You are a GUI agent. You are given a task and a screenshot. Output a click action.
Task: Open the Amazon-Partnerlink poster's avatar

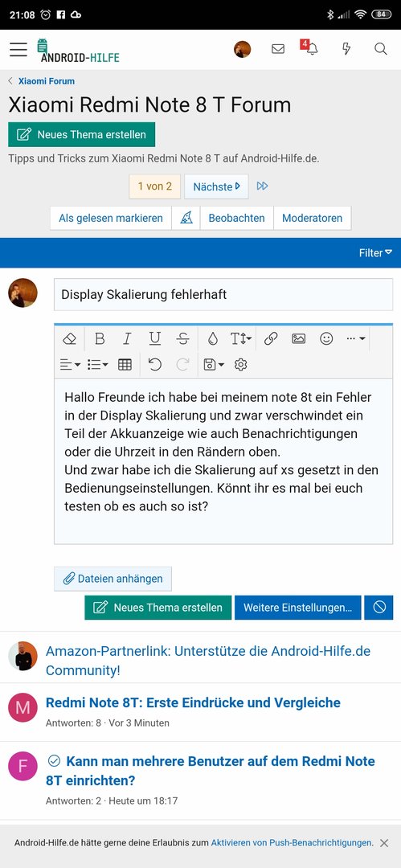(x=23, y=656)
